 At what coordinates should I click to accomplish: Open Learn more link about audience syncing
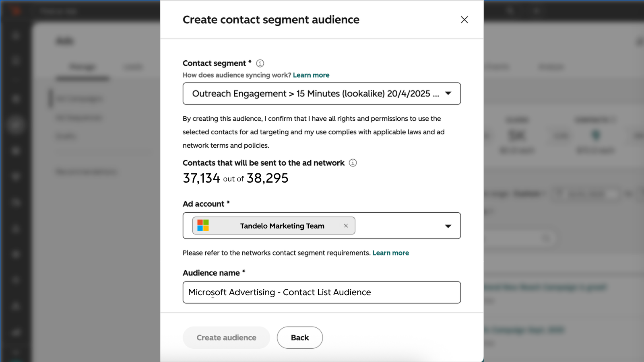(x=311, y=75)
